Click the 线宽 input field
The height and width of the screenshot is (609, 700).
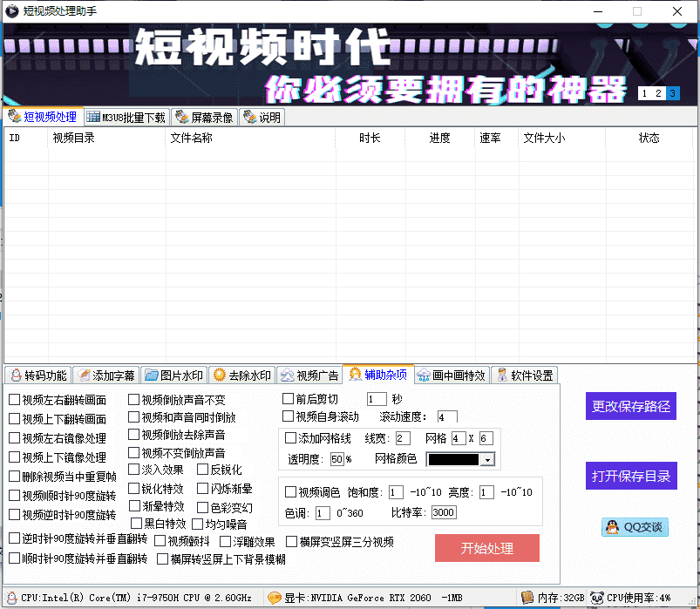(x=403, y=438)
